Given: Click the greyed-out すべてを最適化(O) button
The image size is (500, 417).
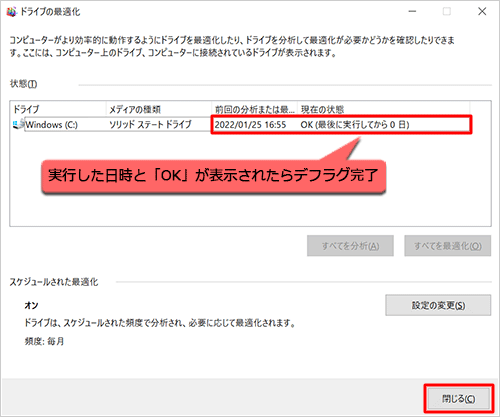Looking at the screenshot, I should point(448,246).
